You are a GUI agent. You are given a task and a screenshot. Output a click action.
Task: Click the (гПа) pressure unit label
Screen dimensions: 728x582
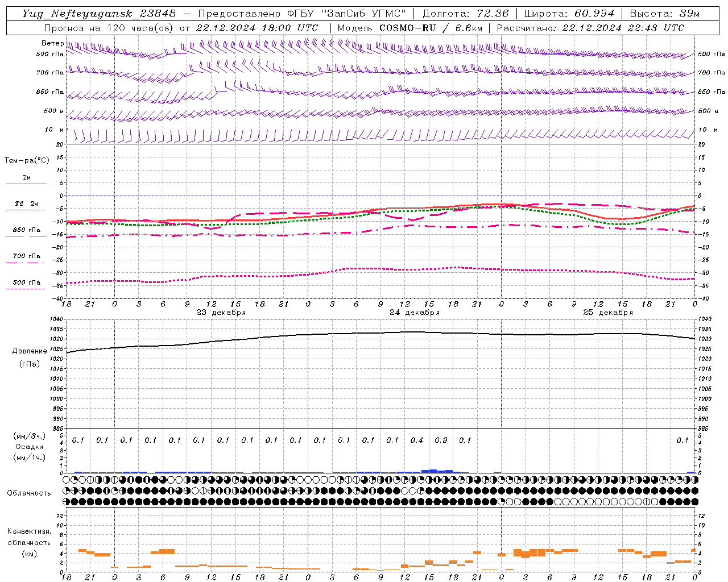tap(30, 364)
